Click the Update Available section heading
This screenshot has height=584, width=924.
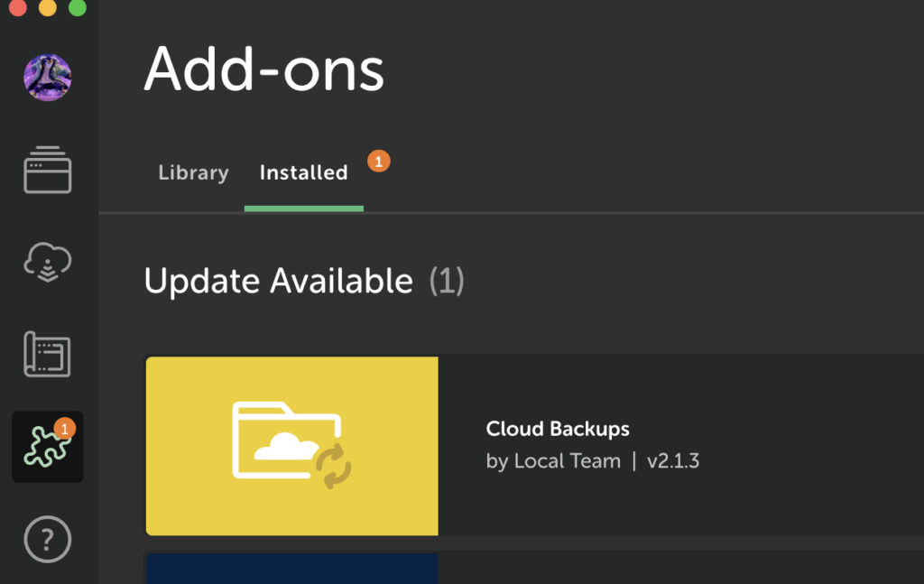pyautogui.click(x=278, y=282)
